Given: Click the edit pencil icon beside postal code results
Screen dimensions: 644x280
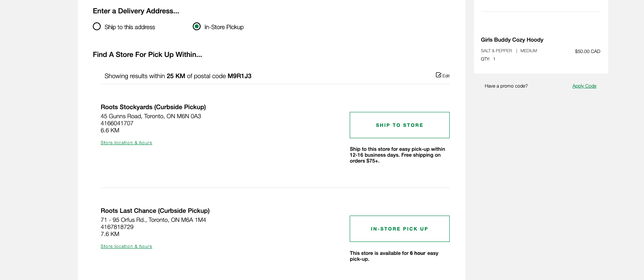Looking at the screenshot, I should (438, 75).
